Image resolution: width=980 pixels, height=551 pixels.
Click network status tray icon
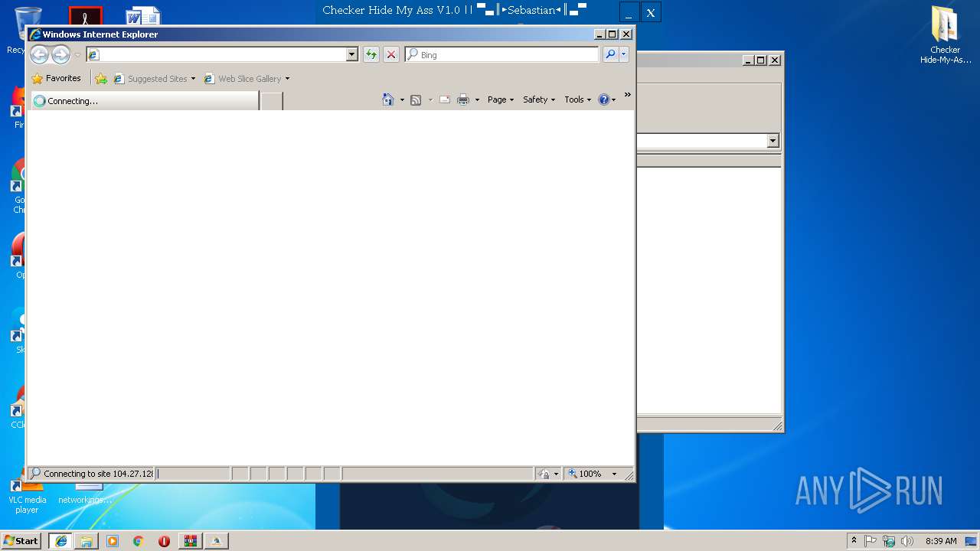[889, 540]
